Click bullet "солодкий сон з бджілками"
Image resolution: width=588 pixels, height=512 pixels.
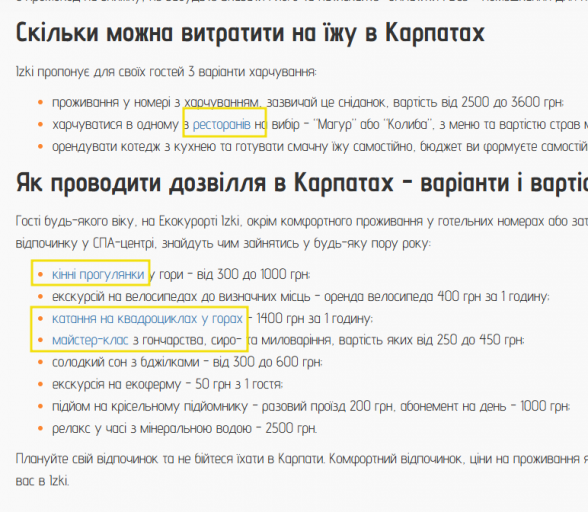(x=187, y=362)
